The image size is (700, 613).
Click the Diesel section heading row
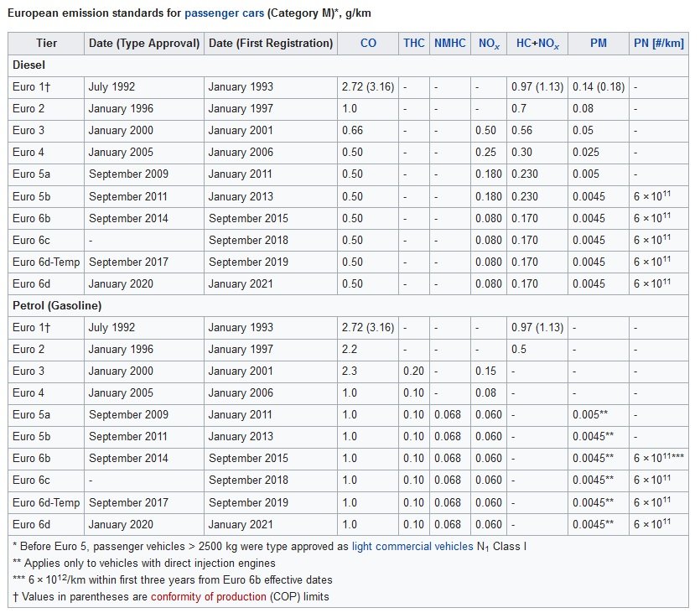348,65
